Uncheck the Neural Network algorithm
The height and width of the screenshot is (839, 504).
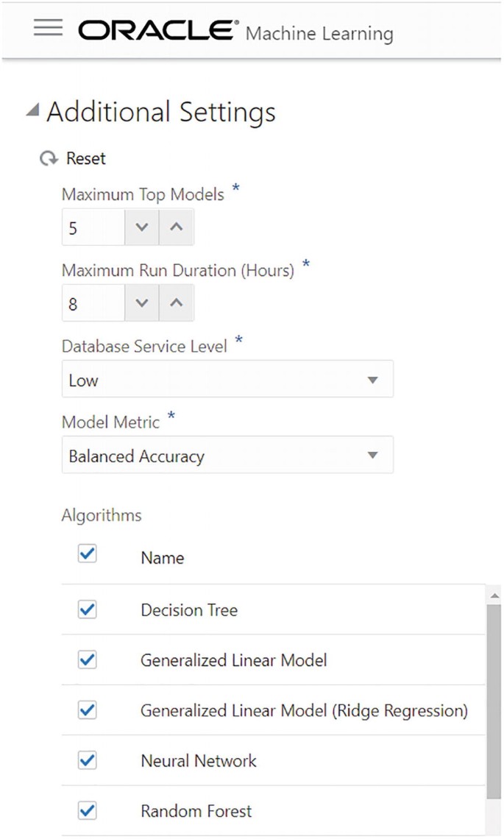click(x=87, y=760)
